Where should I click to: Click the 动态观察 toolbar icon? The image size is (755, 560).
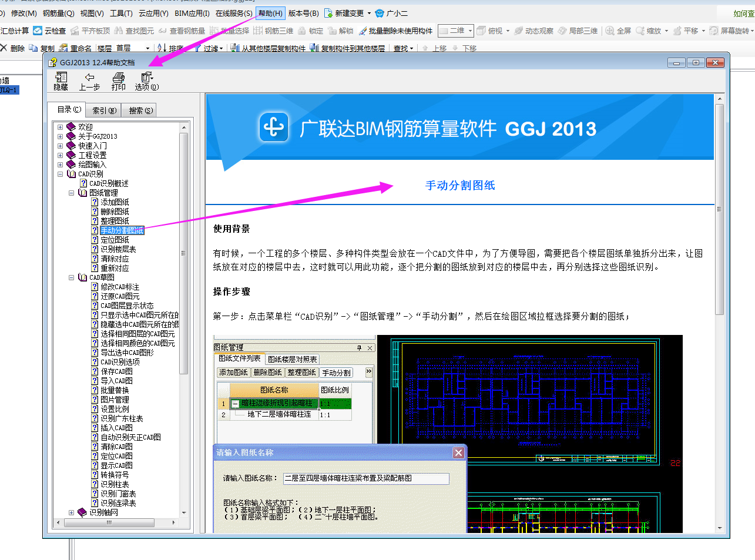[x=534, y=31]
